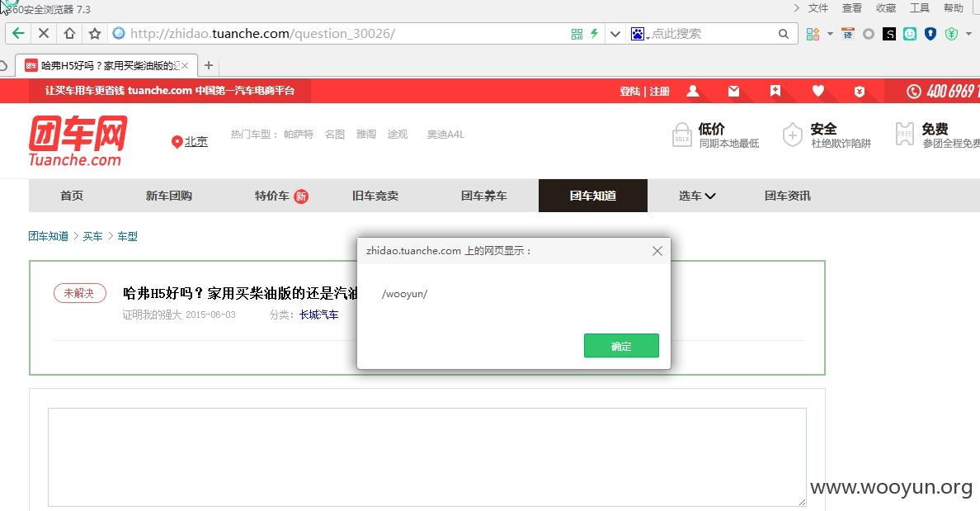Click the question title 哈弗H5好吗
This screenshot has height=511, width=980.
[x=240, y=293]
